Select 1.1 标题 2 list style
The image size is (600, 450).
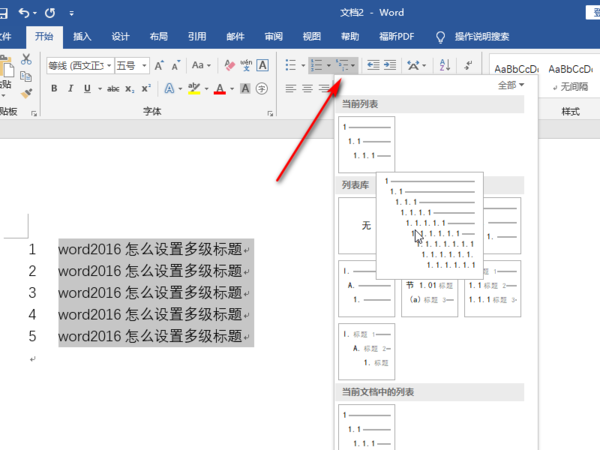(x=492, y=291)
